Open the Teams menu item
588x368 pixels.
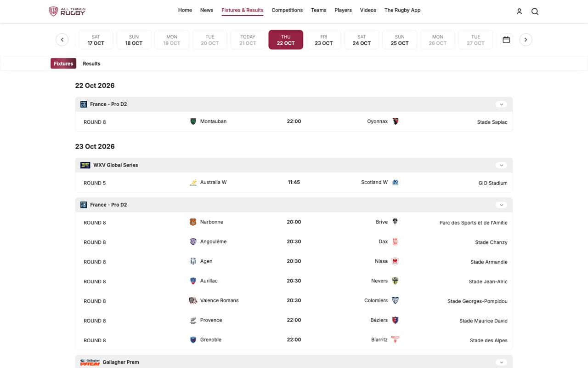coord(318,10)
